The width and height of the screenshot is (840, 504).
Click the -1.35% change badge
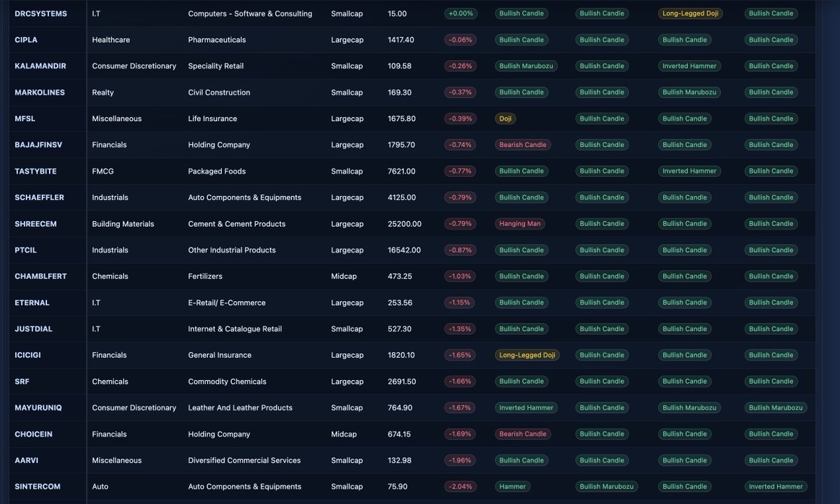click(x=461, y=329)
